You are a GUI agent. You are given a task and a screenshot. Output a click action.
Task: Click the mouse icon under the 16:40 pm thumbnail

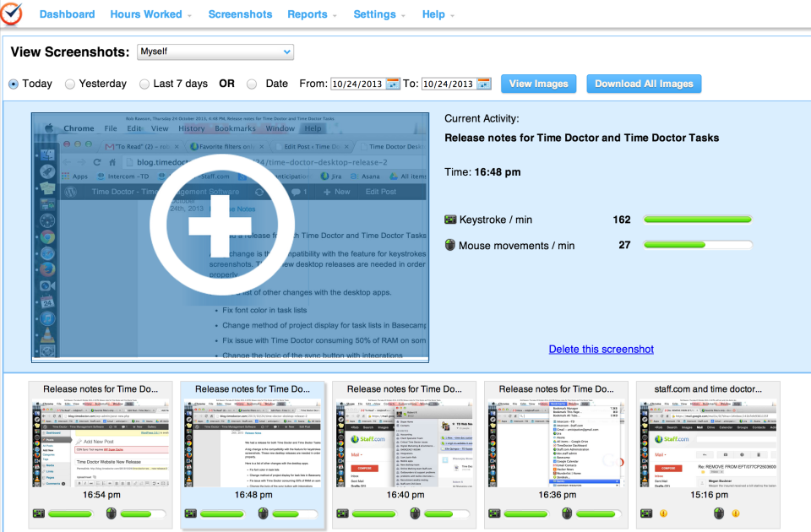pos(416,513)
